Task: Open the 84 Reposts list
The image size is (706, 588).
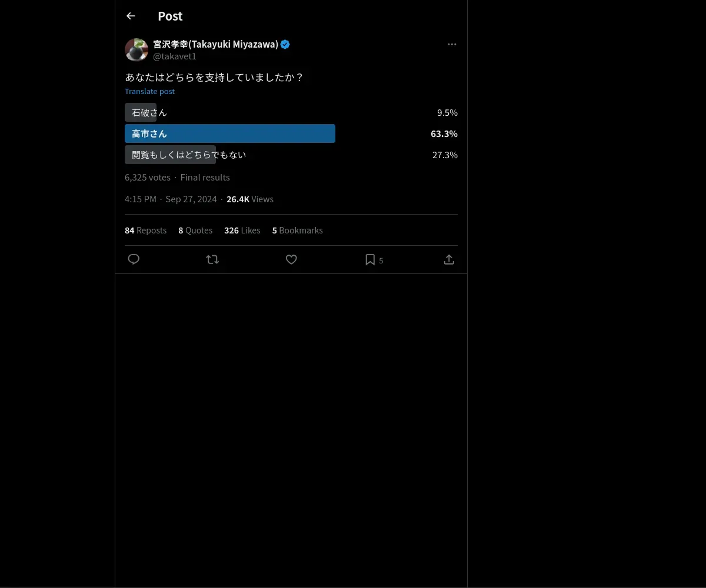Action: (x=145, y=230)
